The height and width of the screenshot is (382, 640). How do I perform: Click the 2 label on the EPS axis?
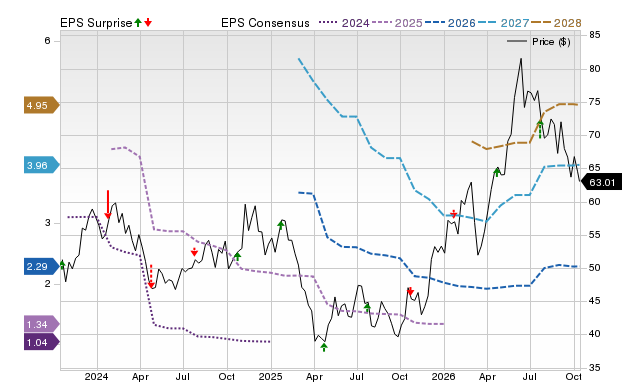(47, 284)
